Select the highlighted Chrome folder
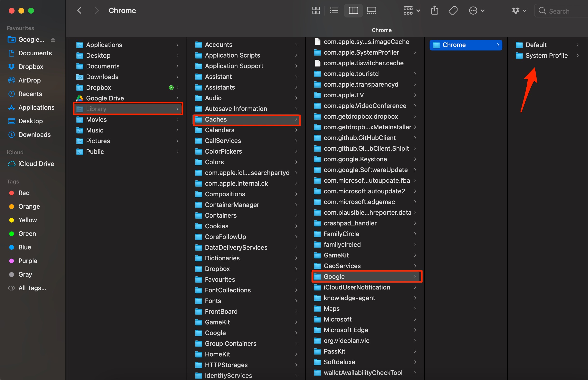This screenshot has height=380, width=588. tap(466, 45)
